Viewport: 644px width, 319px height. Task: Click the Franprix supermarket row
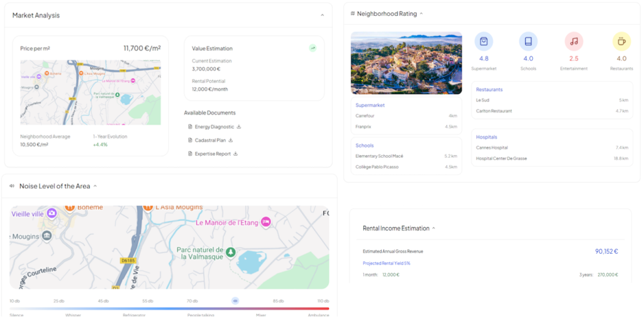click(x=406, y=127)
